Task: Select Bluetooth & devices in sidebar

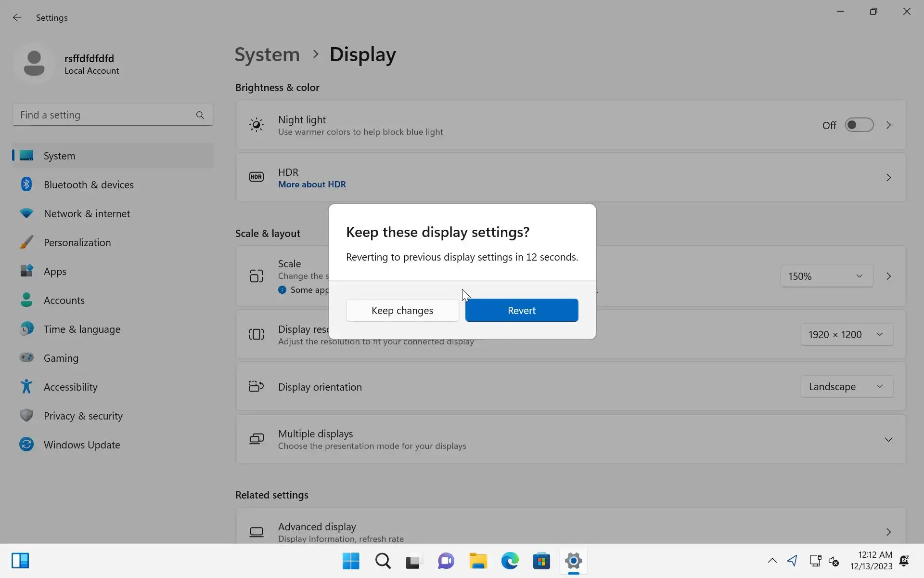Action: click(89, 185)
